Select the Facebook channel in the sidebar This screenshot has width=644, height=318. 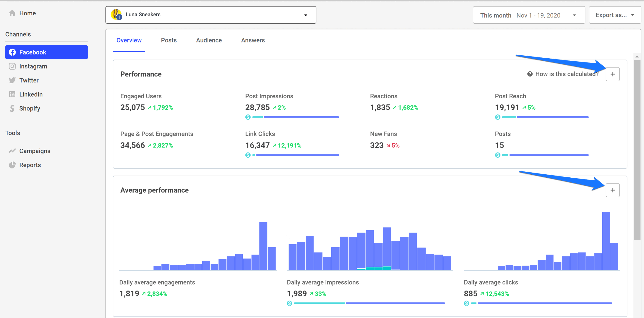tap(32, 52)
